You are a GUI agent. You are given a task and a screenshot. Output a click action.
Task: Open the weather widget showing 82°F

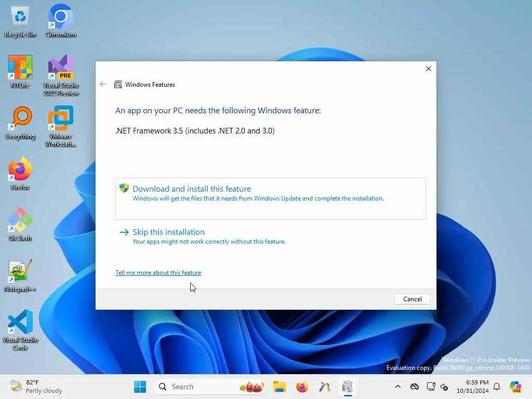tap(36, 387)
